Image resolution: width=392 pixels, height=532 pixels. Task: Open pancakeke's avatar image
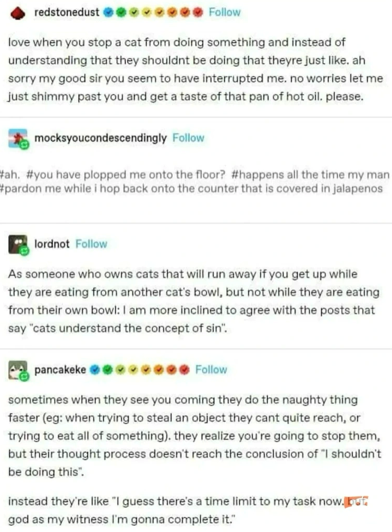18,370
